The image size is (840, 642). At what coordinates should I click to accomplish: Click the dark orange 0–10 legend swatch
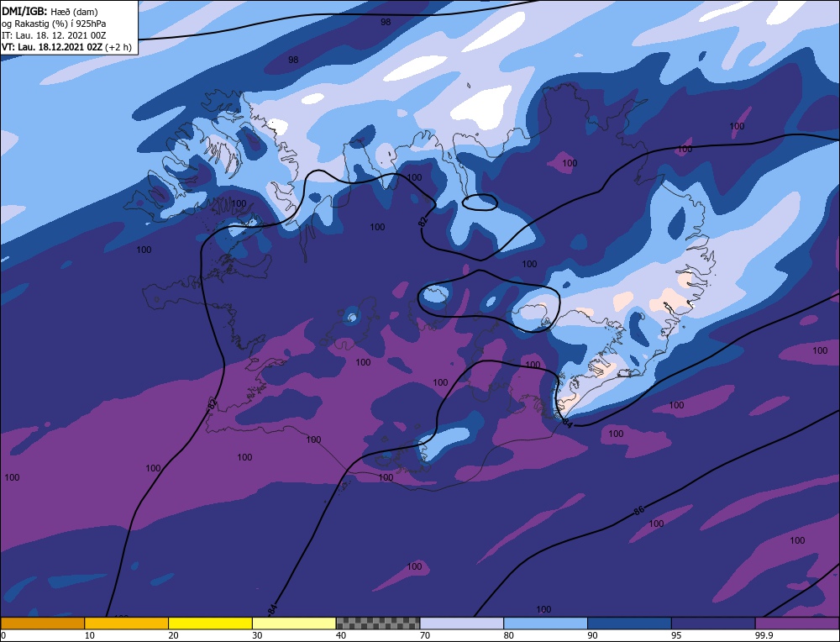pos(42,624)
